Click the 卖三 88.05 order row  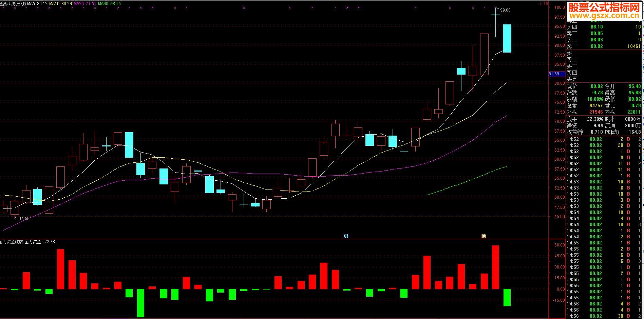(604, 33)
